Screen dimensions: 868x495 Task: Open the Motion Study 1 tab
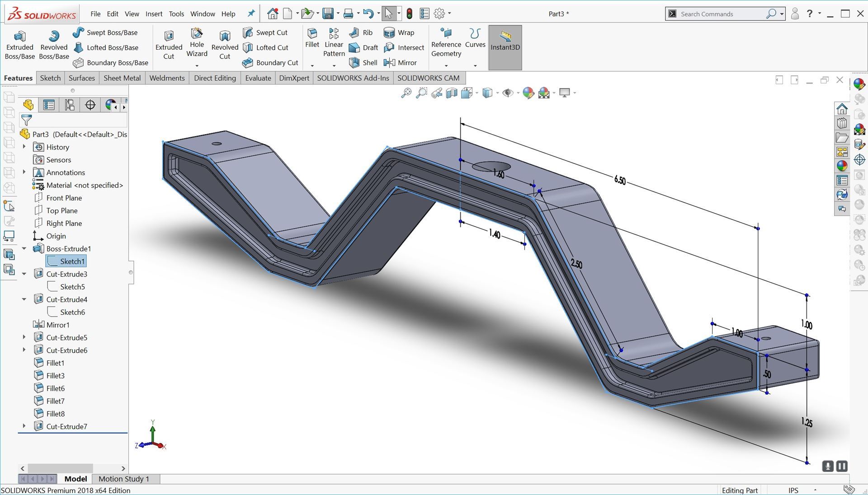coord(124,479)
